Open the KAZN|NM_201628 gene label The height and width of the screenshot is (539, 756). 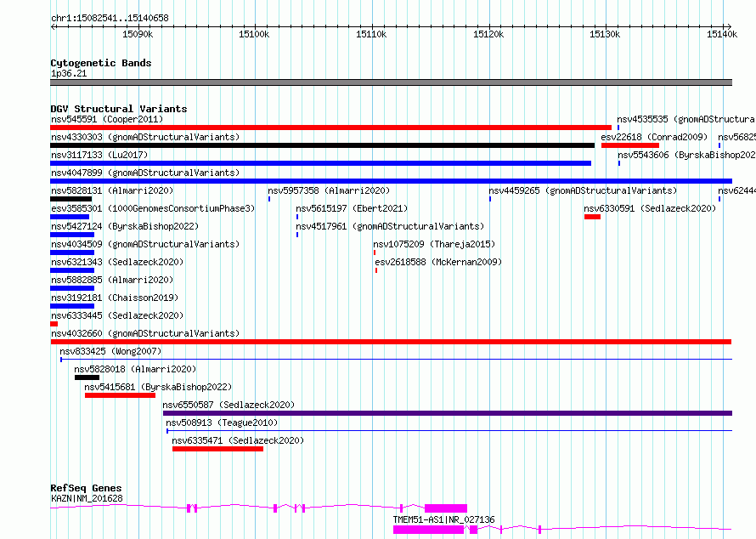87,498
